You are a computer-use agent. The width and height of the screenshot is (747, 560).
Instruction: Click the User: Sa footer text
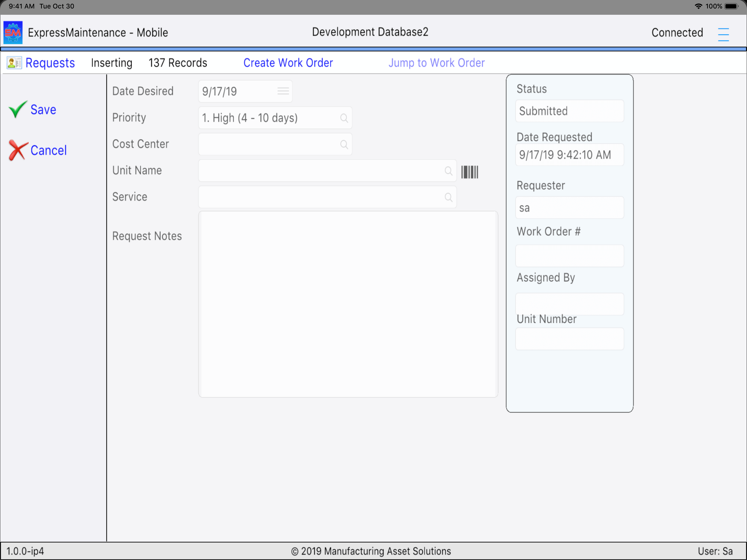(x=715, y=551)
